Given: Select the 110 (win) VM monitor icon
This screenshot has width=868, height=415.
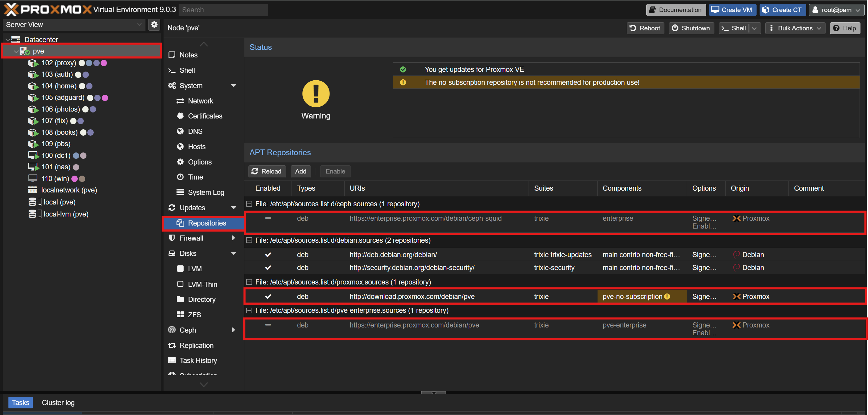Looking at the screenshot, I should coord(33,178).
